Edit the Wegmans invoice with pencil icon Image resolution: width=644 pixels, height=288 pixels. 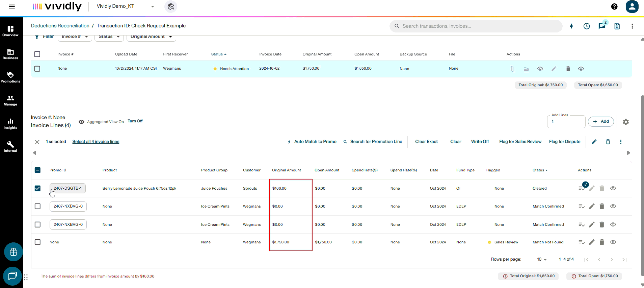(554, 69)
